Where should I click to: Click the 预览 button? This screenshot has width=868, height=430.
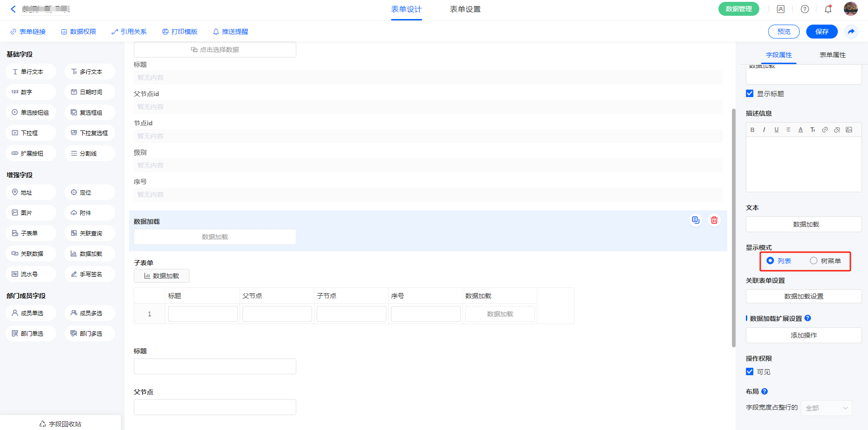[783, 32]
